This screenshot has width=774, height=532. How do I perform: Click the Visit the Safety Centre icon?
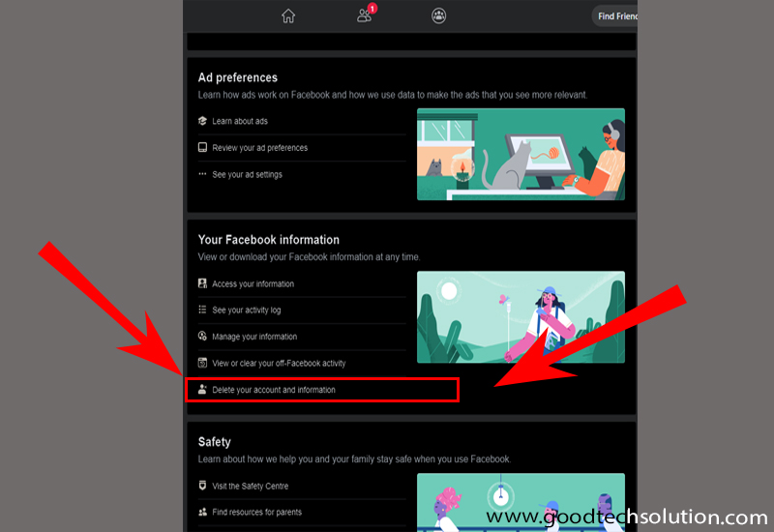202,486
